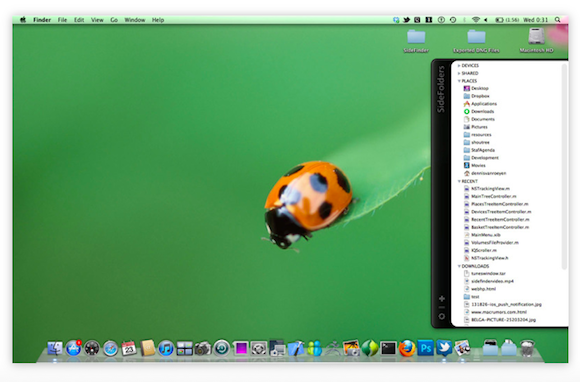This screenshot has width=580, height=382.
Task: Open Xcode hammer icon in Dock
Action: pyautogui.click(x=296, y=348)
